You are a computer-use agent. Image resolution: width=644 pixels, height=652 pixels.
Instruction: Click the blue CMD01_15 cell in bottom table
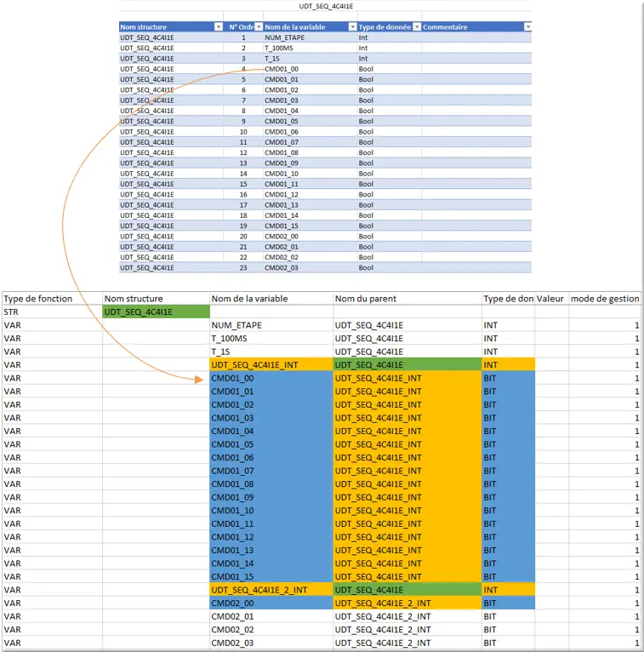click(x=271, y=576)
